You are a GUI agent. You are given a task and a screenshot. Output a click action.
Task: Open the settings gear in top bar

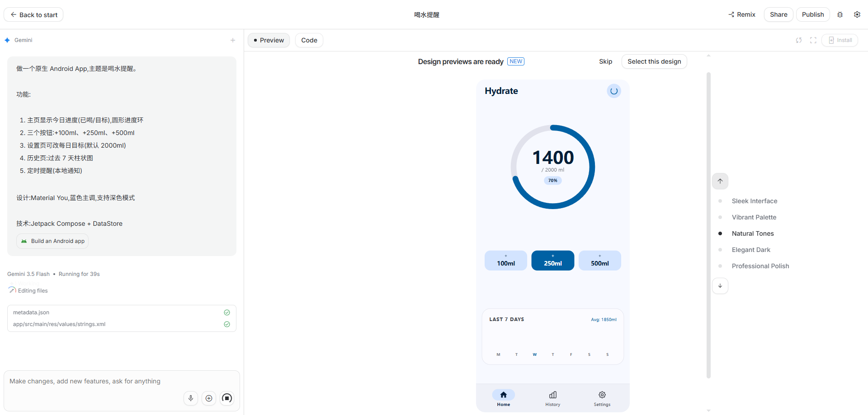click(857, 14)
